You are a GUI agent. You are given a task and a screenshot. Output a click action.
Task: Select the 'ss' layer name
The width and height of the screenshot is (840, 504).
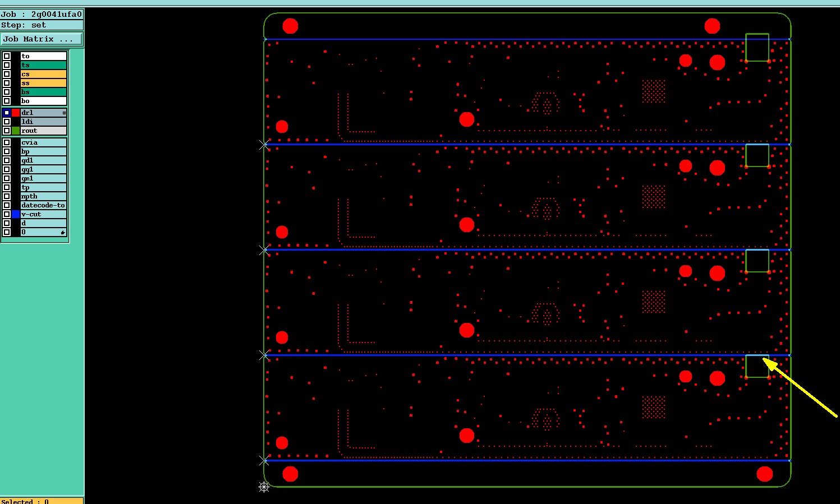[x=44, y=83]
